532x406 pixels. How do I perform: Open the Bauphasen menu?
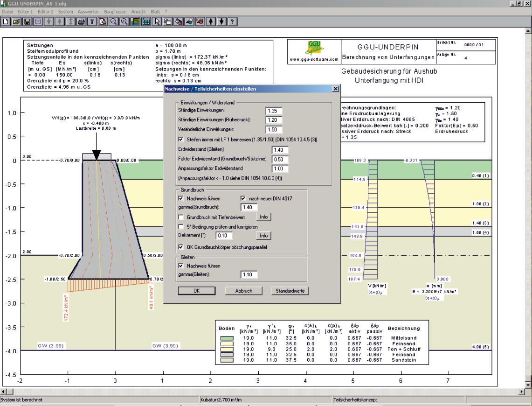(115, 12)
